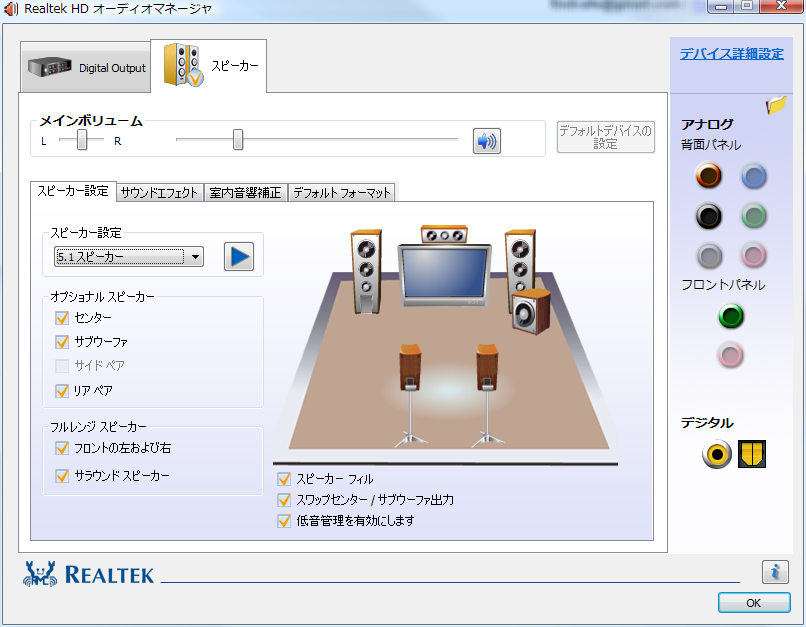Toggle the サブウーファ checkbox
The width and height of the screenshot is (806, 627).
pyautogui.click(x=62, y=342)
